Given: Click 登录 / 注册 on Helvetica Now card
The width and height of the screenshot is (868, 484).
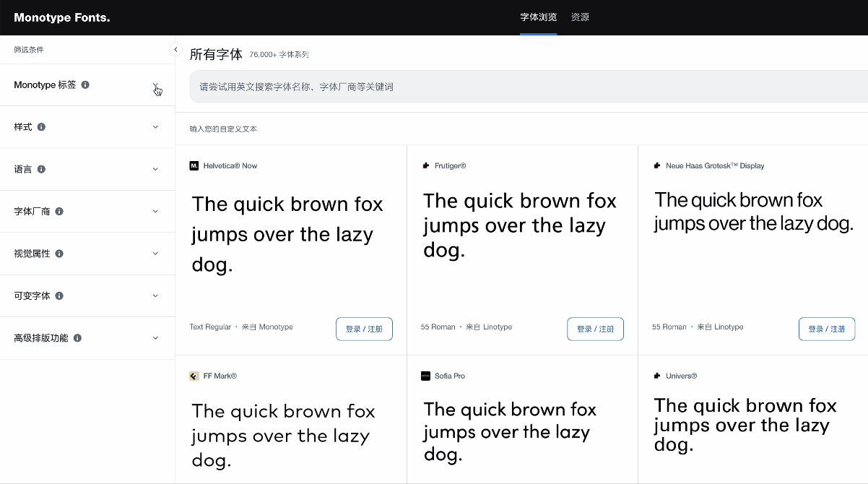Looking at the screenshot, I should coord(364,329).
